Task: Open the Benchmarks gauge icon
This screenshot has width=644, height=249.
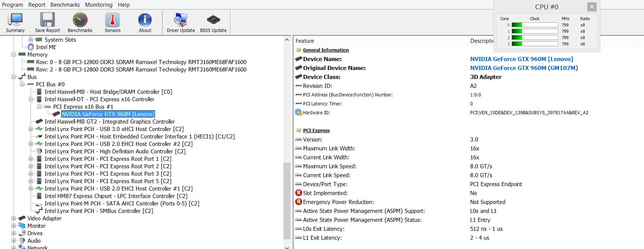Action: click(80, 20)
